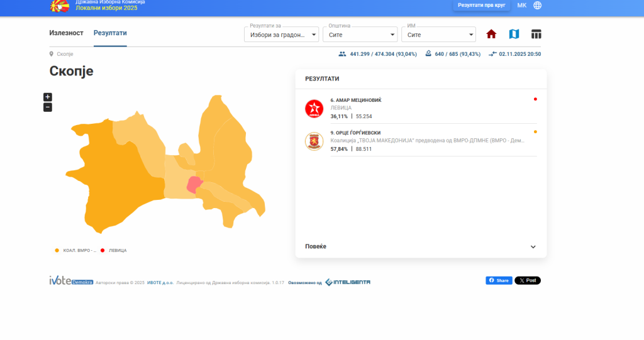Open the Општина dropdown

[x=361, y=35]
